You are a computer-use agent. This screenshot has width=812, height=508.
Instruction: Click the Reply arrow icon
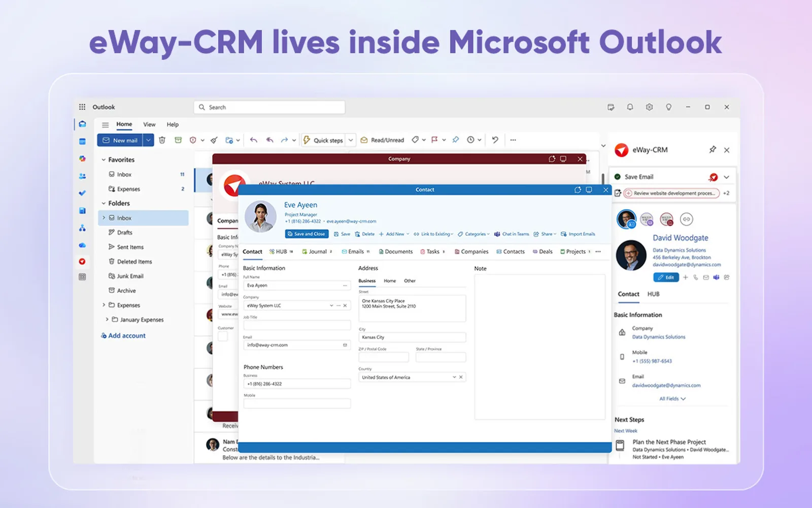254,140
